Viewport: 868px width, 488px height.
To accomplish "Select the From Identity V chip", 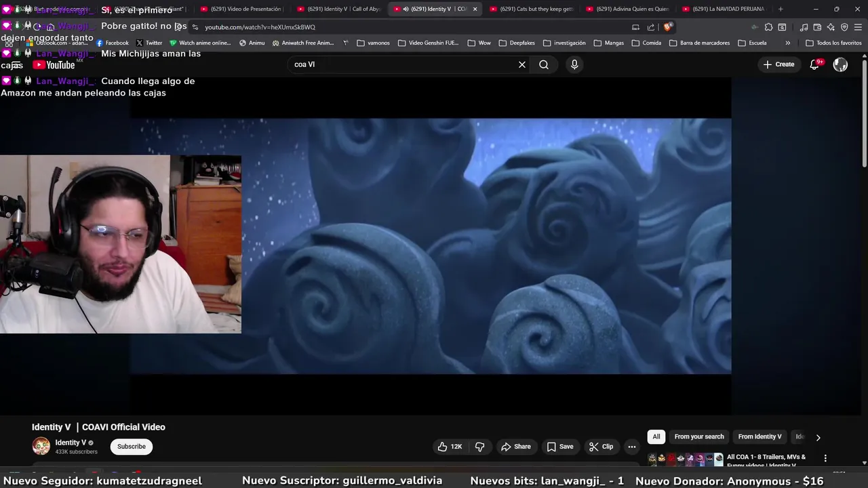I will 759,437.
